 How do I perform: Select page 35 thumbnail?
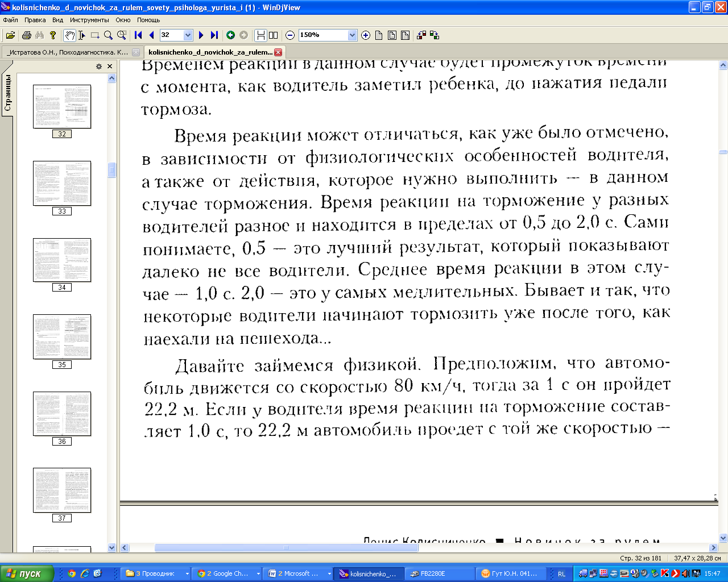[62, 337]
